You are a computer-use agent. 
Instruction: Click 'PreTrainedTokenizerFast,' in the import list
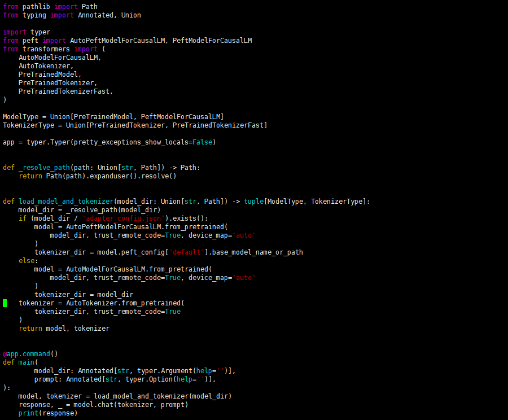(66, 91)
